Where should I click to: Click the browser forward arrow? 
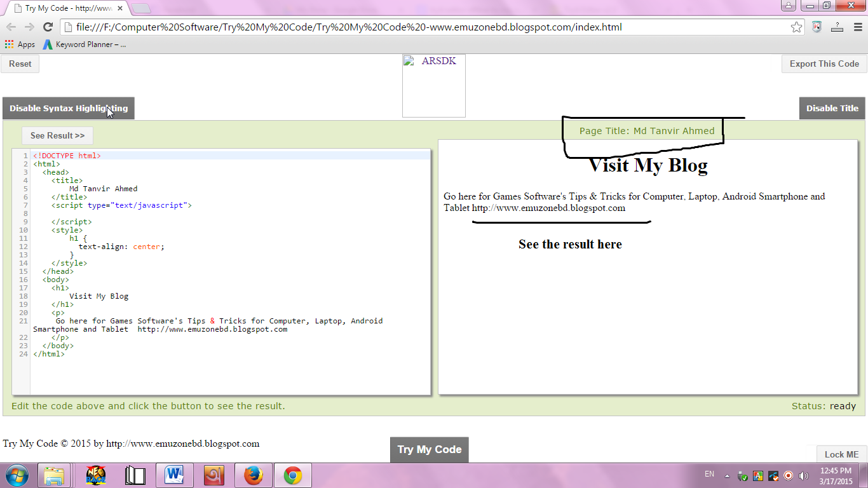(x=29, y=27)
